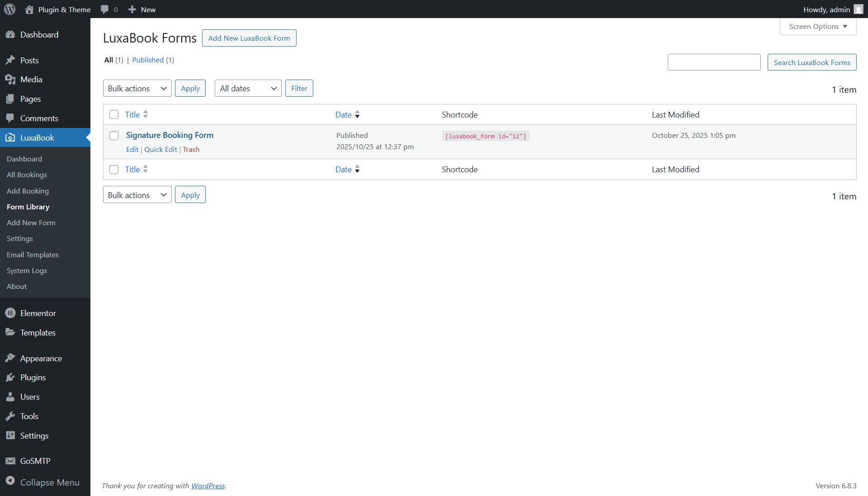Toggle select-all checkbox in table footer
This screenshot has width=868, height=496.
point(114,170)
